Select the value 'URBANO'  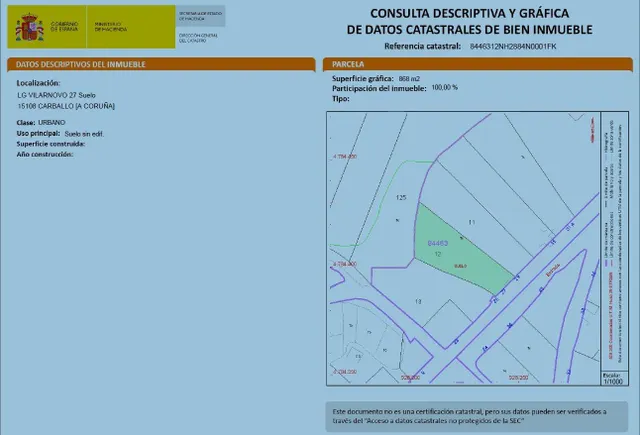51,122
